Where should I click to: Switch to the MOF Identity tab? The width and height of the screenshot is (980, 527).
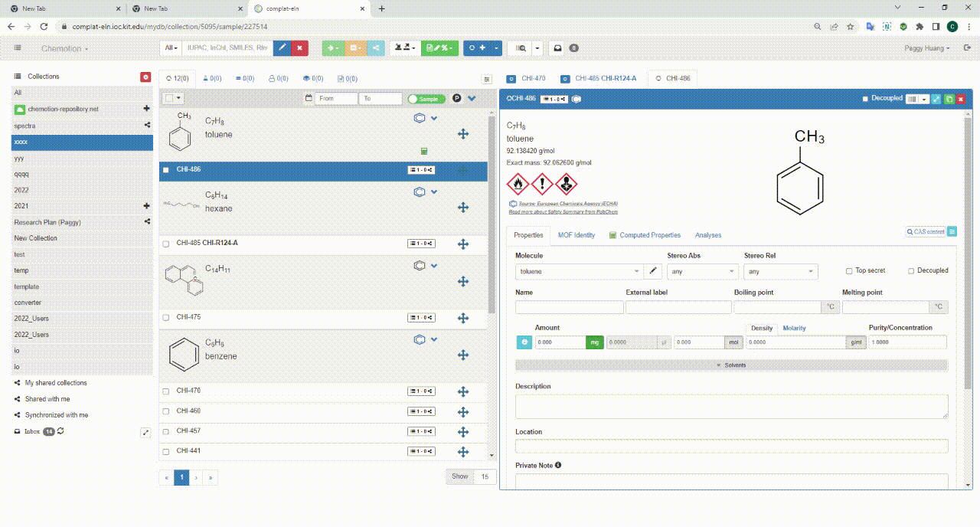coord(576,235)
